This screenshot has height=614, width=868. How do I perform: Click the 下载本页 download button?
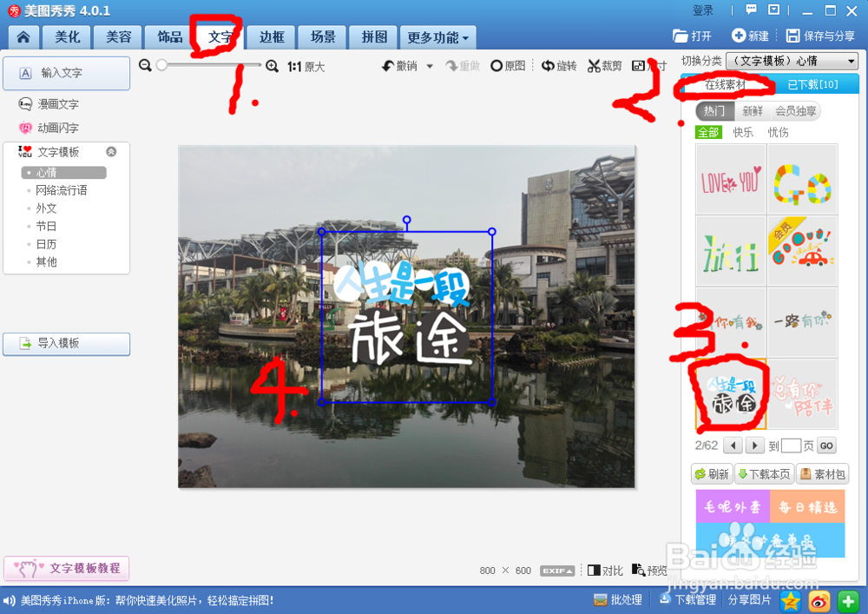(x=763, y=473)
